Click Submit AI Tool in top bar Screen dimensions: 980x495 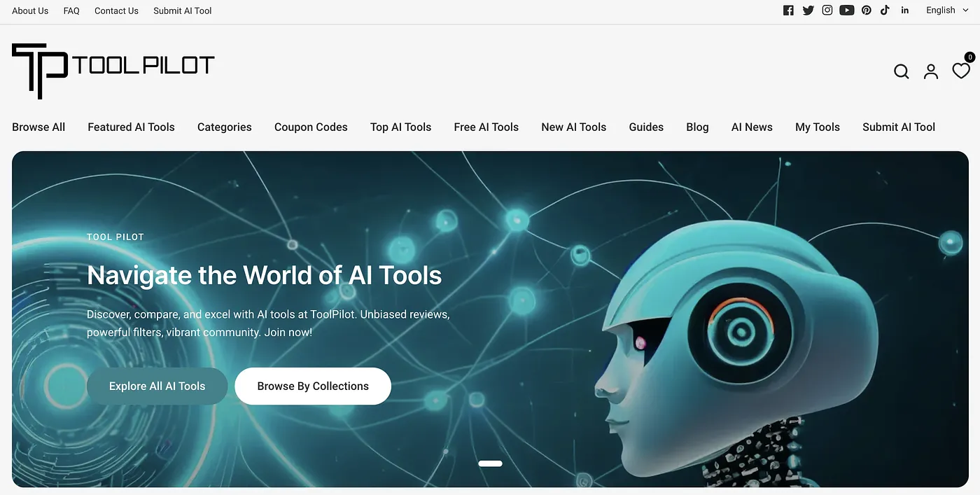183,11
